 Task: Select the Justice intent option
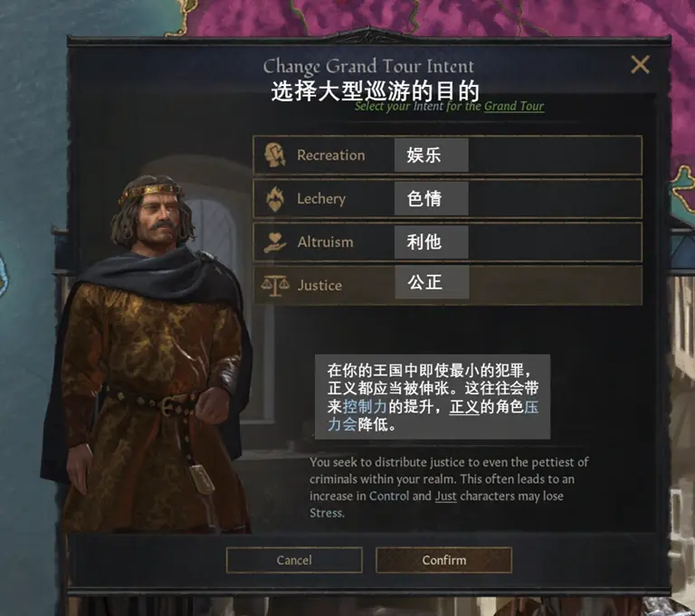click(447, 285)
